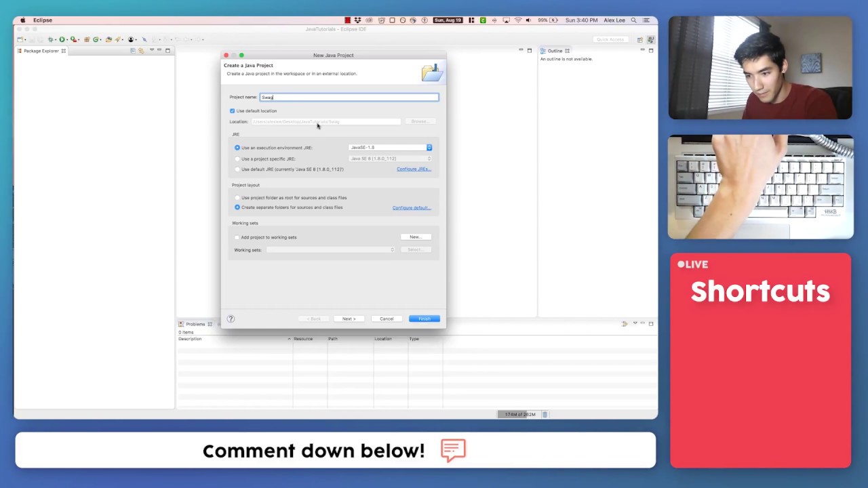The width and height of the screenshot is (868, 488).
Task: Open the Apple menu
Action: pos(22,20)
